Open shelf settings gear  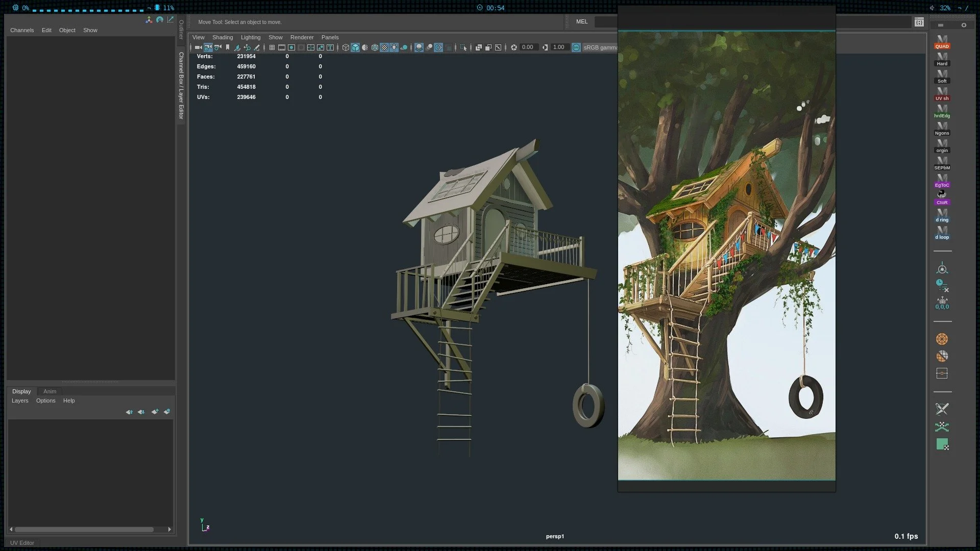964,25
